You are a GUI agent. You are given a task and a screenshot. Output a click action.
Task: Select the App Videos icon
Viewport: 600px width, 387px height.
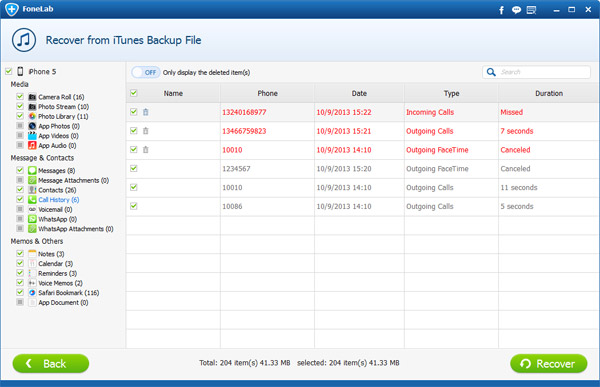(32, 136)
